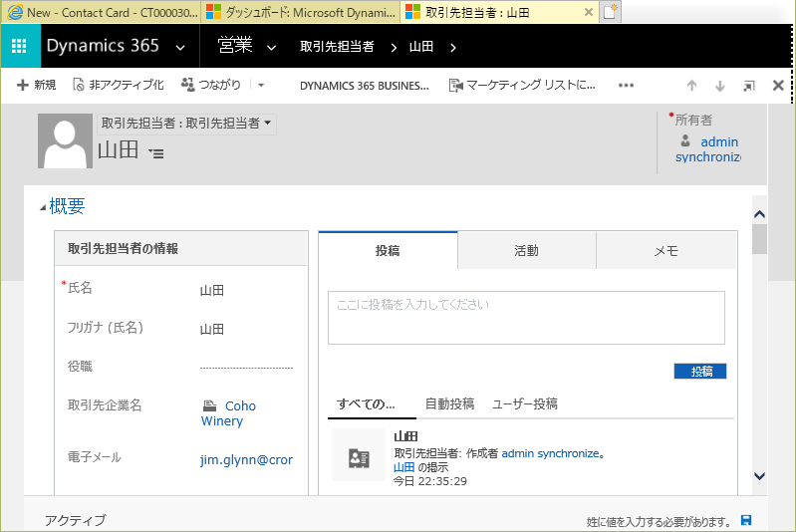The height and width of the screenshot is (532, 796).
Task: Switch to the メモ tab
Action: point(666,251)
